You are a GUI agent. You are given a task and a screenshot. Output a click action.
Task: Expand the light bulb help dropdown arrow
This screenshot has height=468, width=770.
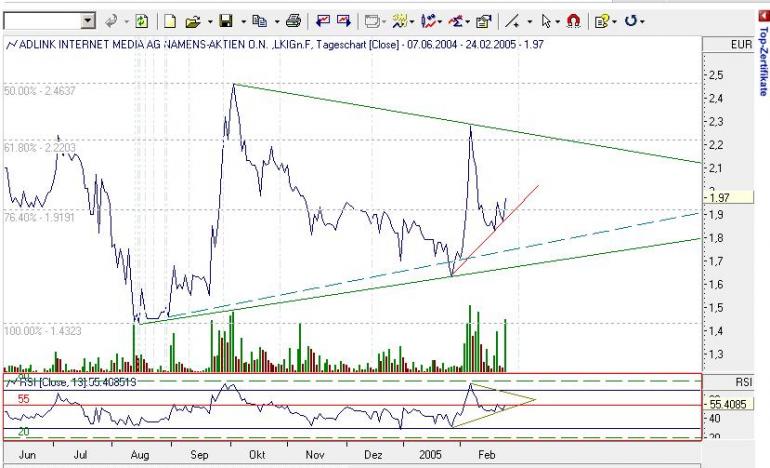(x=614, y=22)
